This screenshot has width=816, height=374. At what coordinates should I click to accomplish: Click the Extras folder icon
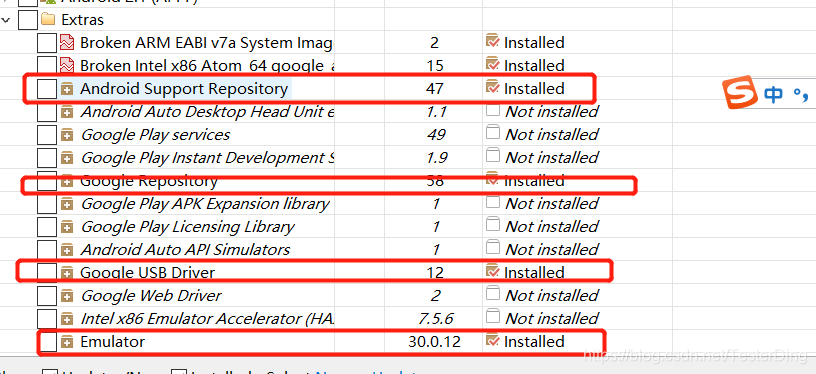click(x=48, y=20)
